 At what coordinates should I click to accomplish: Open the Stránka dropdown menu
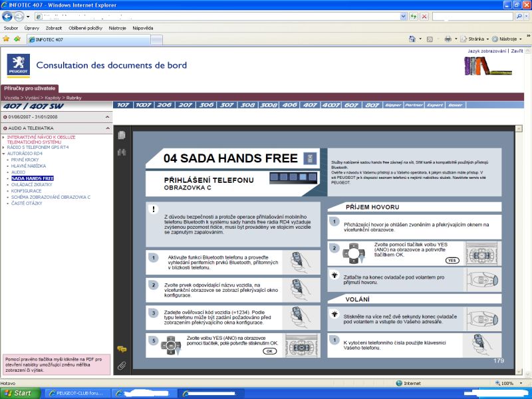tap(474, 39)
